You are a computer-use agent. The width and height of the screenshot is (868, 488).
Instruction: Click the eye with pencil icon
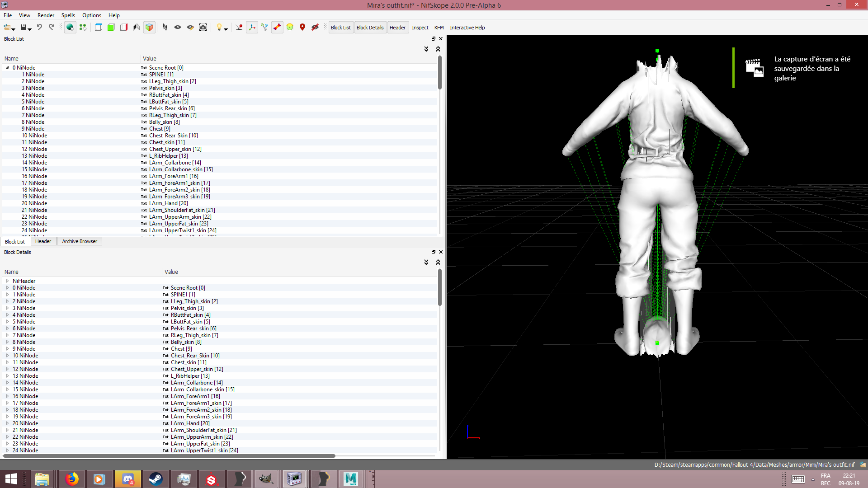point(190,28)
